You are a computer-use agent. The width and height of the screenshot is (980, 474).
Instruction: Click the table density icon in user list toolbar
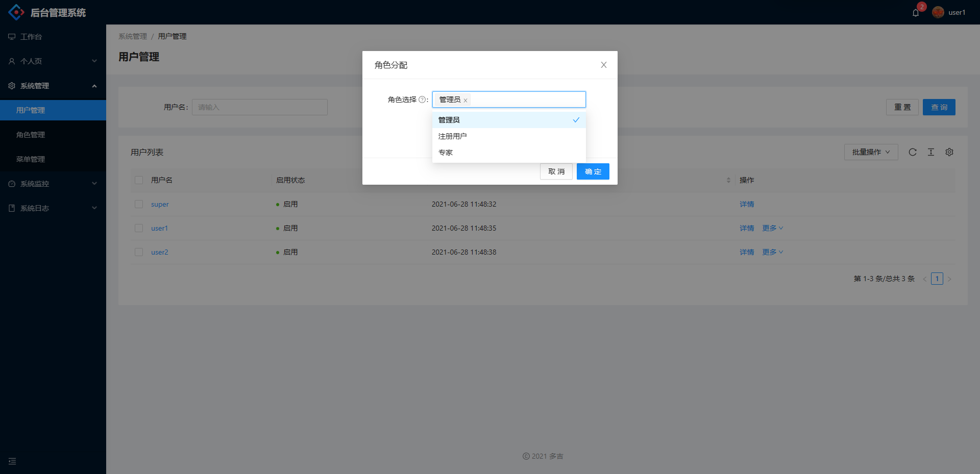pos(930,152)
